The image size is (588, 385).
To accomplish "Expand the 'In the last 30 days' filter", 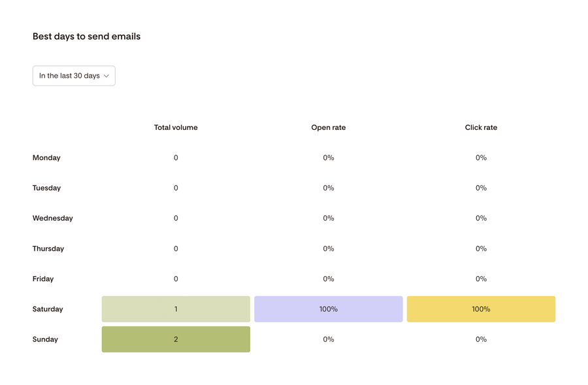I will point(74,76).
